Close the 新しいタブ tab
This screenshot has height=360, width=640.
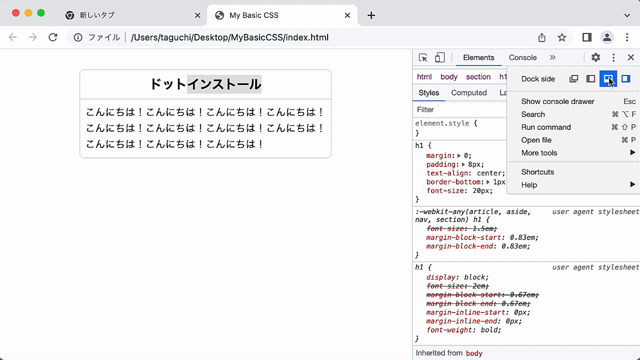(198, 16)
